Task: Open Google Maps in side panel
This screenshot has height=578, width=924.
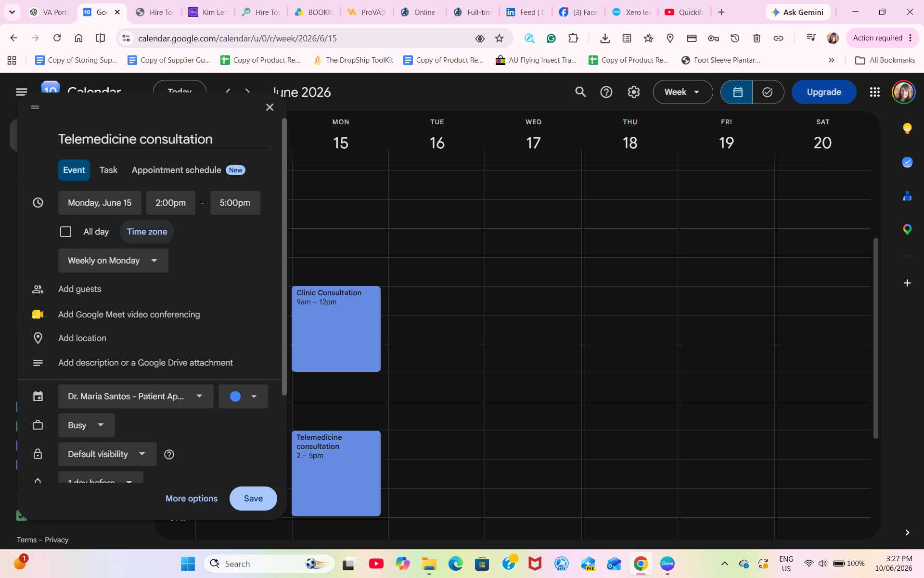Action: pyautogui.click(x=907, y=230)
